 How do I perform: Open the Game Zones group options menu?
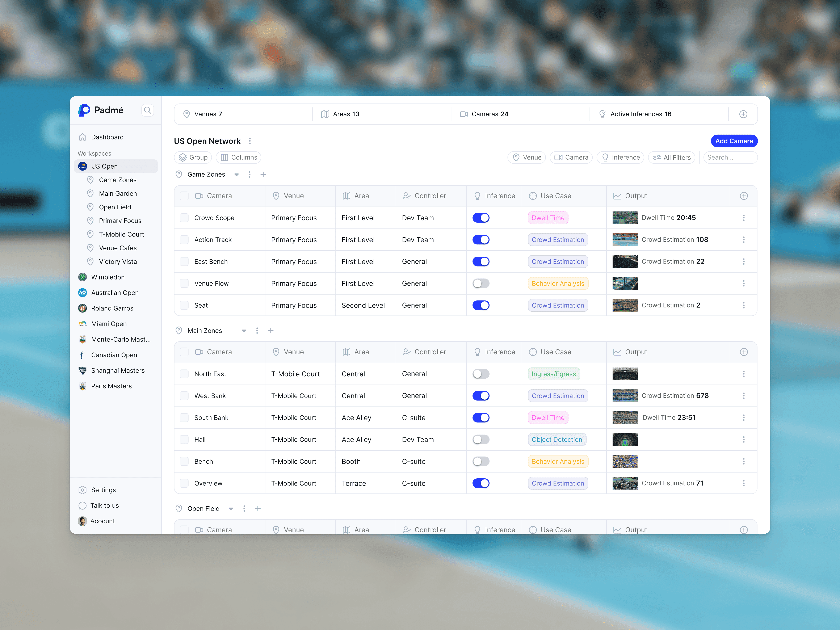coord(249,174)
